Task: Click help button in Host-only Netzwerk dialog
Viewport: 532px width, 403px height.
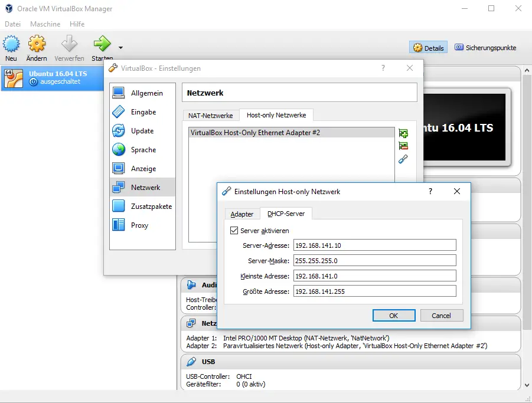Action: point(430,192)
